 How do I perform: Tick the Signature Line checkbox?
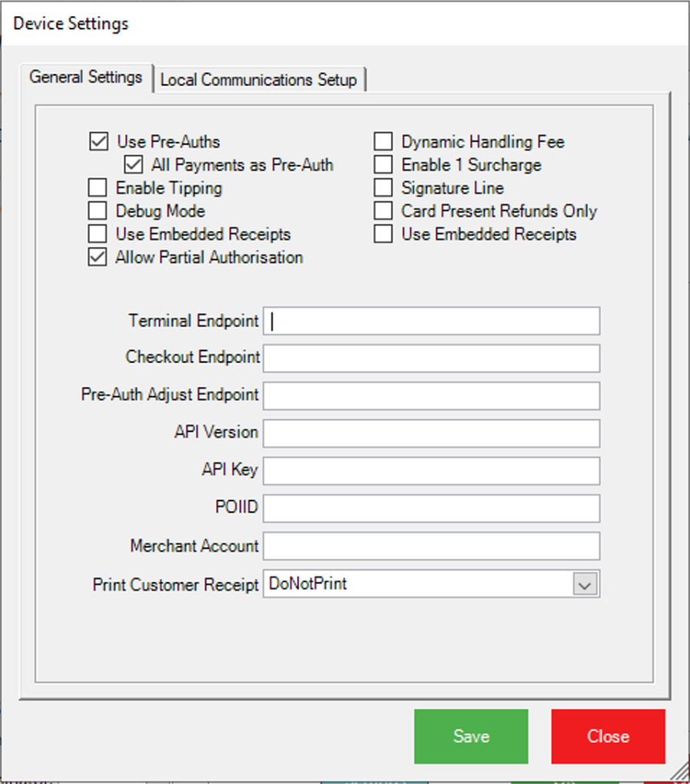pyautogui.click(x=383, y=188)
